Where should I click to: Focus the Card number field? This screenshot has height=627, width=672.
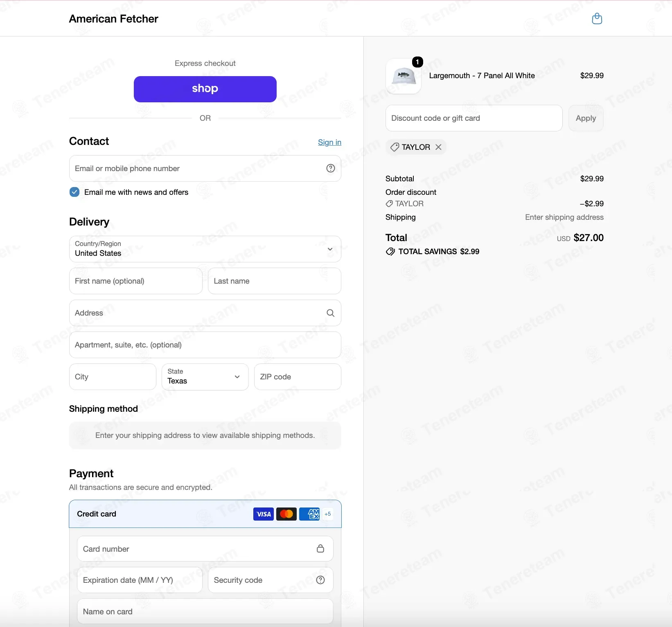(205, 549)
